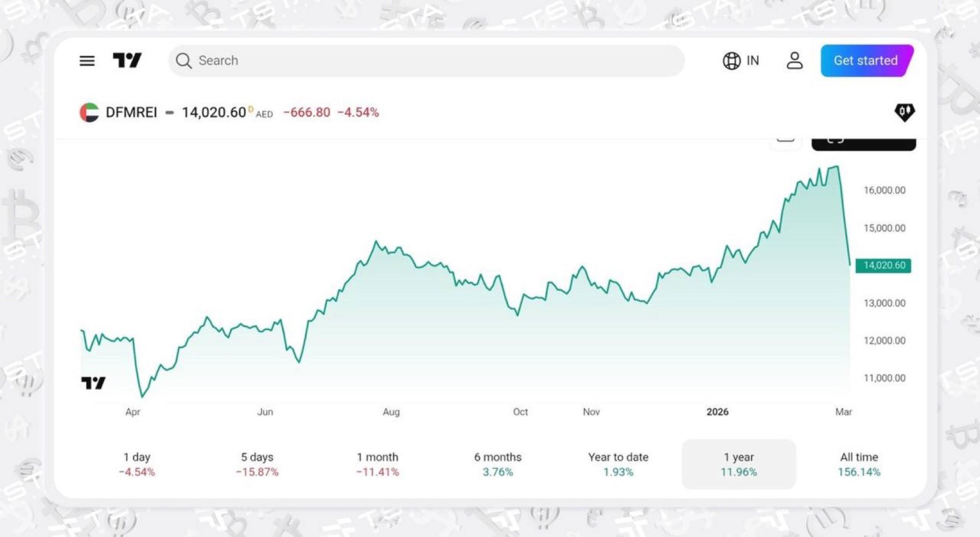Click the DFMREI symbol name
Image resolution: width=980 pixels, height=537 pixels.
click(131, 112)
